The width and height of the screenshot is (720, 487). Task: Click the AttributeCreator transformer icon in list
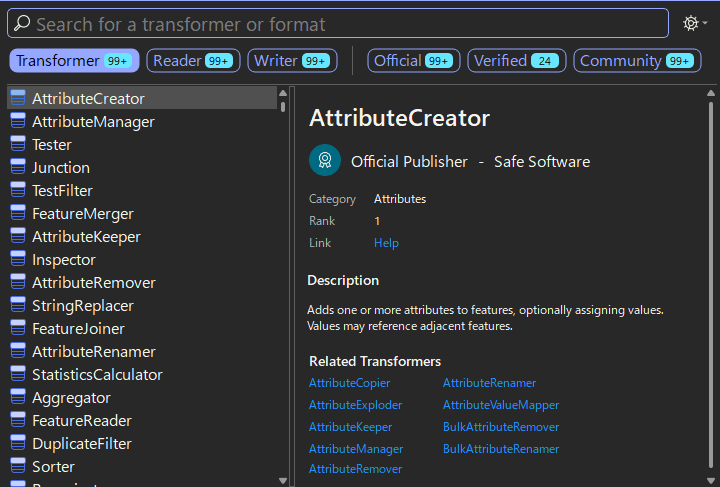(18, 98)
